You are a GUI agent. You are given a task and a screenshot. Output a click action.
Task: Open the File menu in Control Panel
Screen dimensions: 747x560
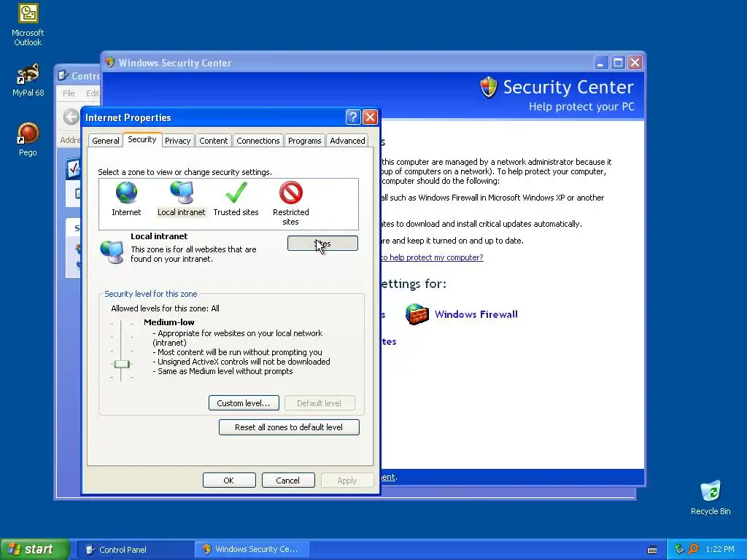[x=69, y=93]
